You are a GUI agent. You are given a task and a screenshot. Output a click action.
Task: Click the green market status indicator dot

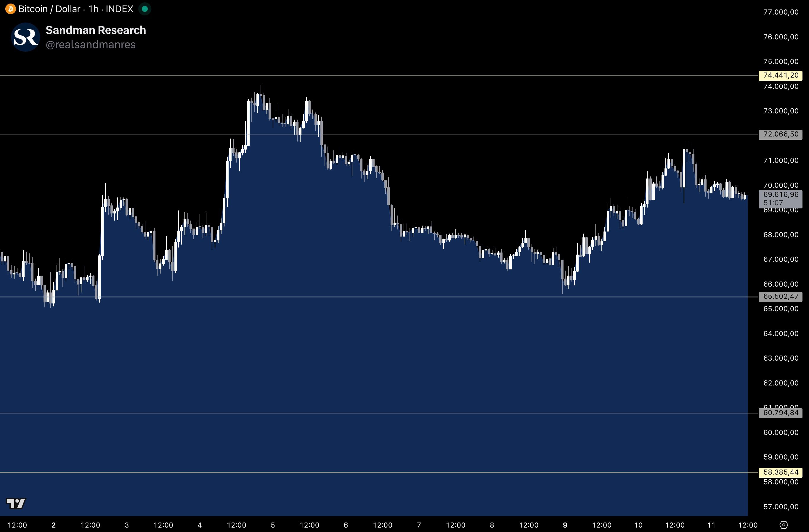[145, 9]
